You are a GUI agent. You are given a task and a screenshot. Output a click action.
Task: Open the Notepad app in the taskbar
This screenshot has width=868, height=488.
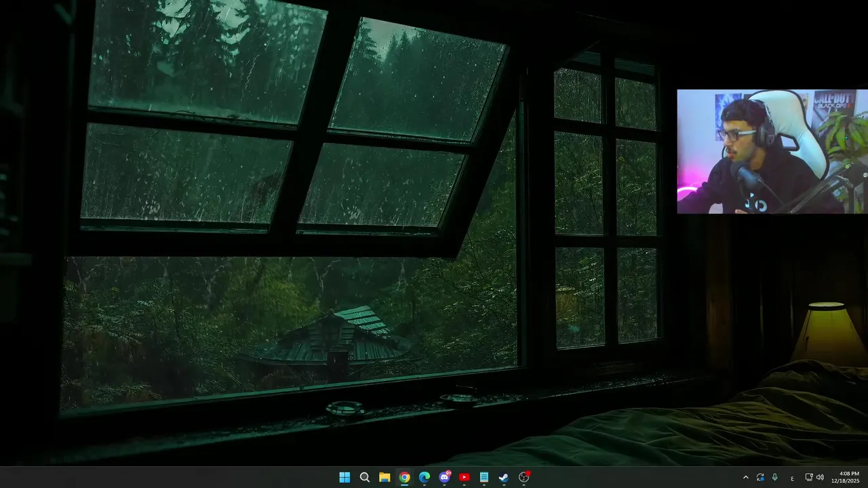point(484,477)
